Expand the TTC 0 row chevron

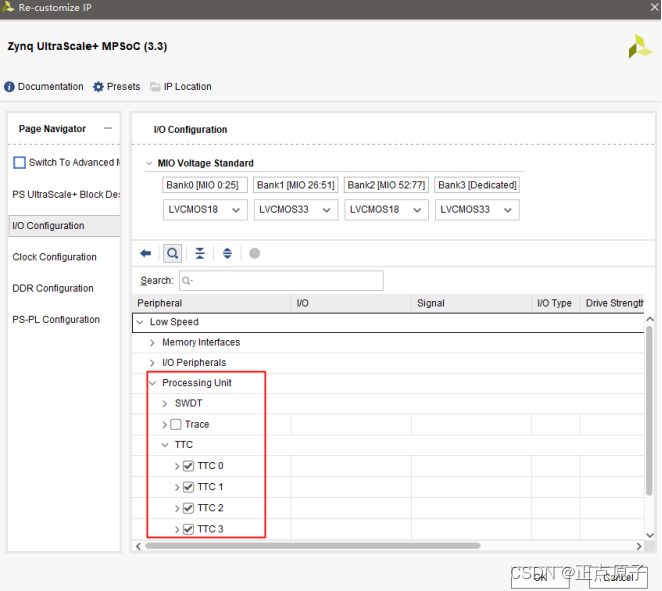point(177,466)
